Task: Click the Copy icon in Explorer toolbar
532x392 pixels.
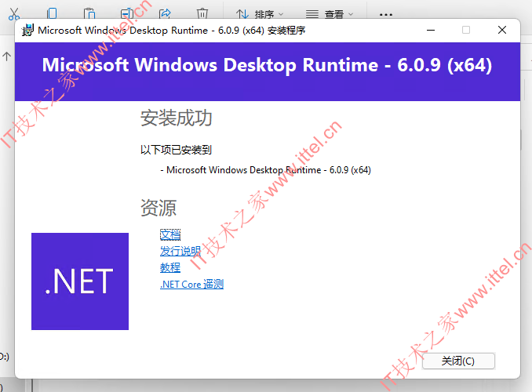Action: pyautogui.click(x=52, y=13)
